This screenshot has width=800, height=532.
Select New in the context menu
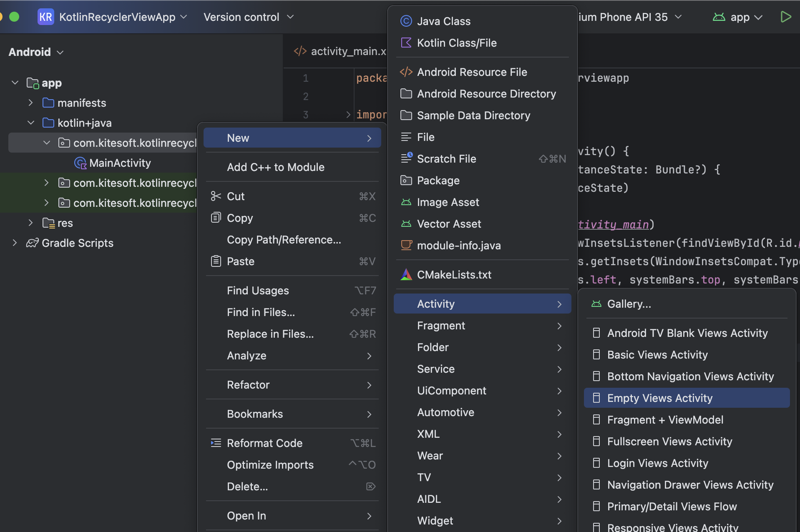(x=292, y=138)
